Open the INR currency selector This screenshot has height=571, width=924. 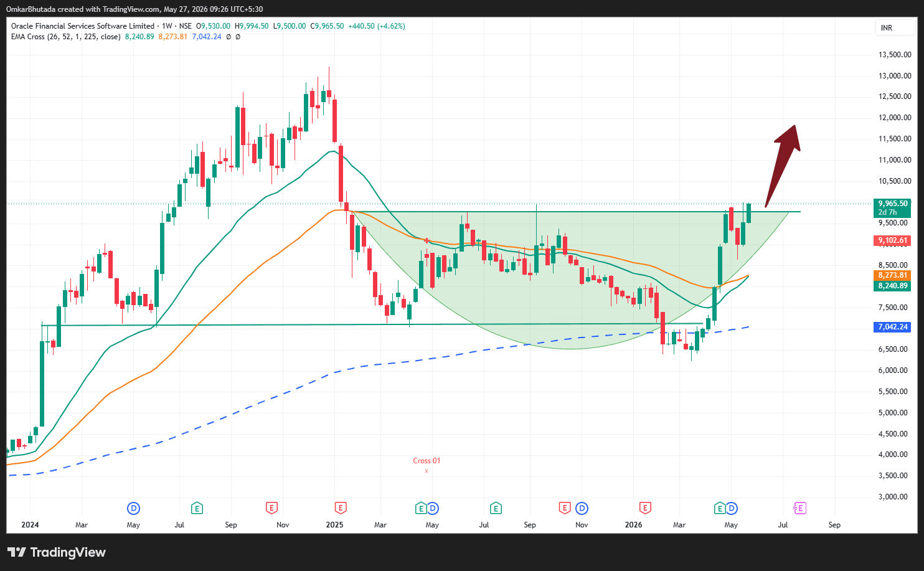(895, 28)
